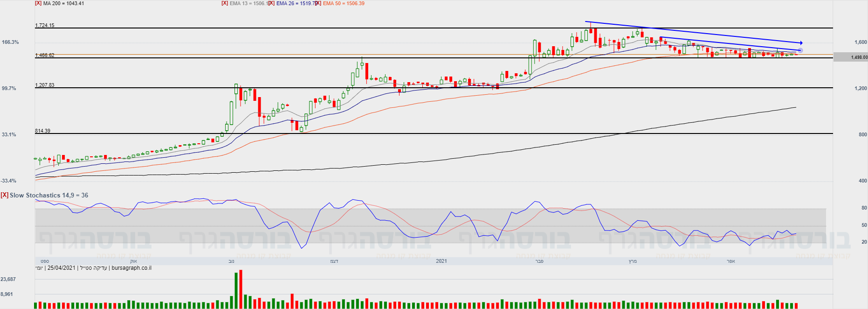This screenshot has width=868, height=309.
Task: Click the מרץ month marker on time axis
Action: point(633,261)
